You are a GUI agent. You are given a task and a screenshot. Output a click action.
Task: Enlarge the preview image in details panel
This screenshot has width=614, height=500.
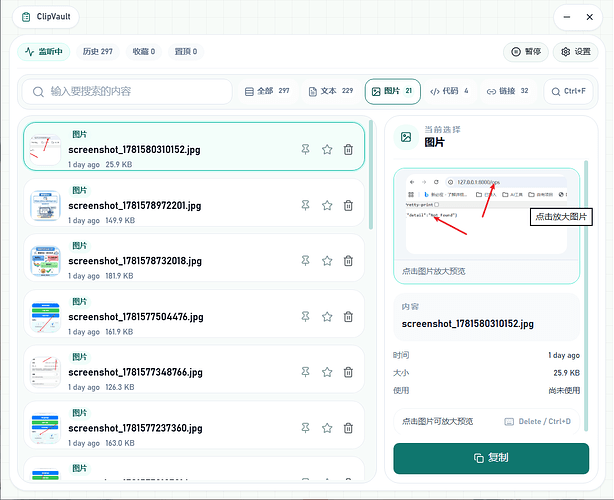[x=486, y=215]
